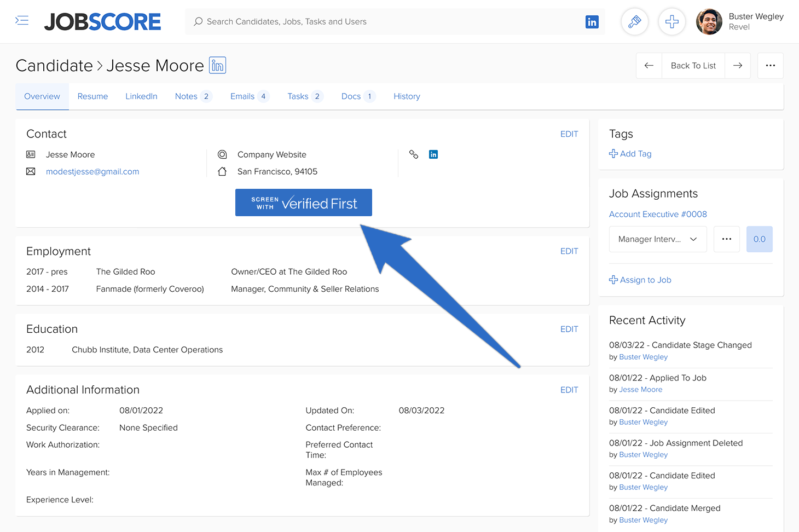
Task: Click the contact card icon beside Jesse Moore
Action: [31, 155]
